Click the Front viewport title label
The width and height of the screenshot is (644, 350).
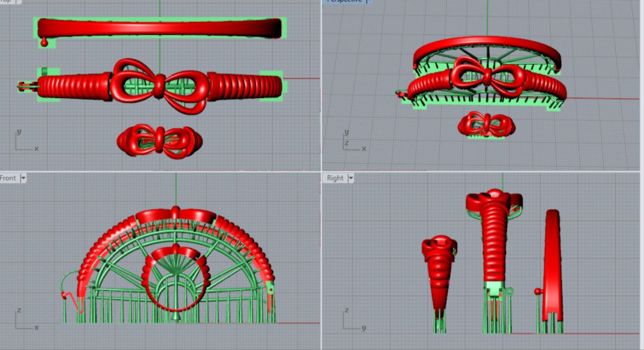click(8, 178)
